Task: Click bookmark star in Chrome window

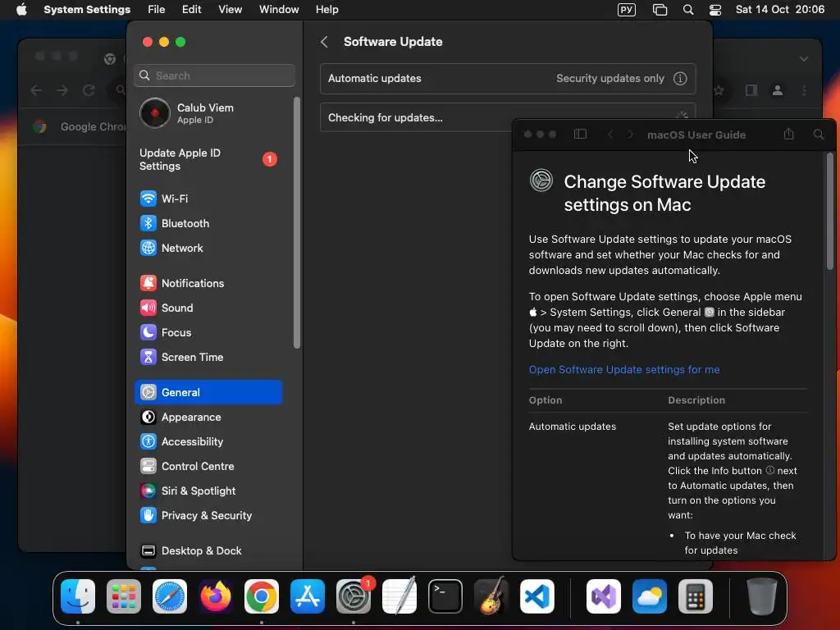Action: (719, 90)
